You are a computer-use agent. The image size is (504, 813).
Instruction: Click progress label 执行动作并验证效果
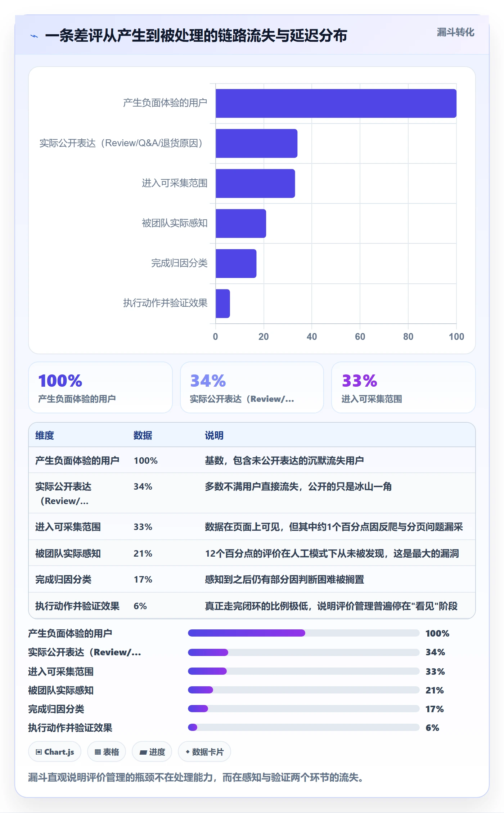pos(70,728)
